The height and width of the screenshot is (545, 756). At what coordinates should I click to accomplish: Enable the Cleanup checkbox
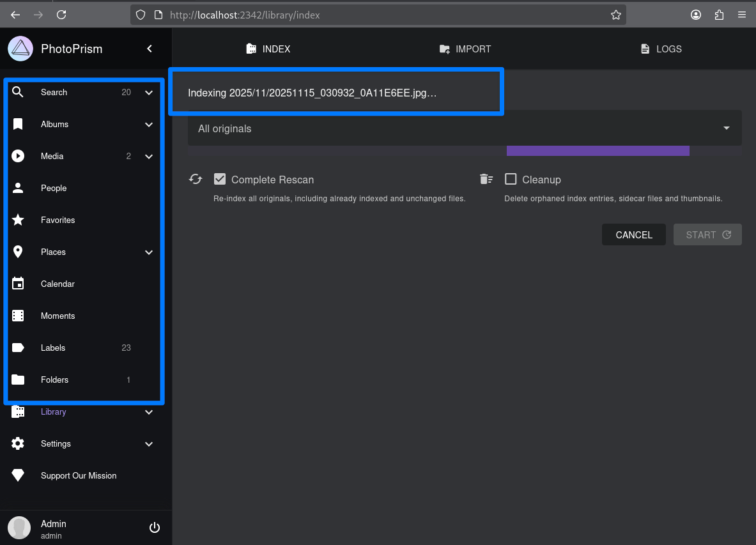click(511, 180)
